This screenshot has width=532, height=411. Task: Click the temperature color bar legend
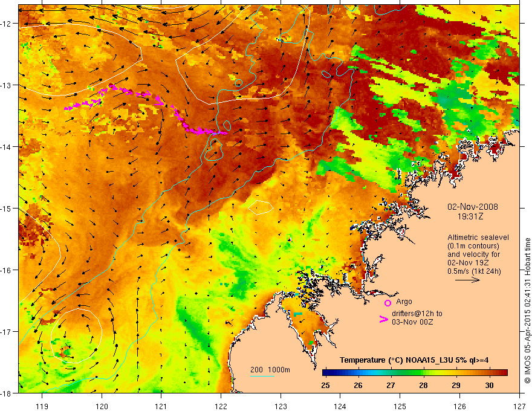415,373
